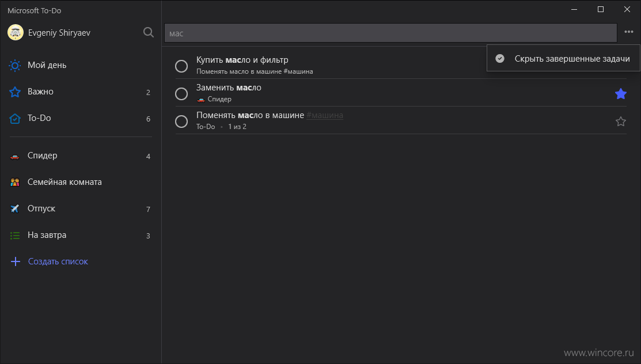
Task: Focus the search field containing мас
Action: pyautogui.click(x=390, y=33)
